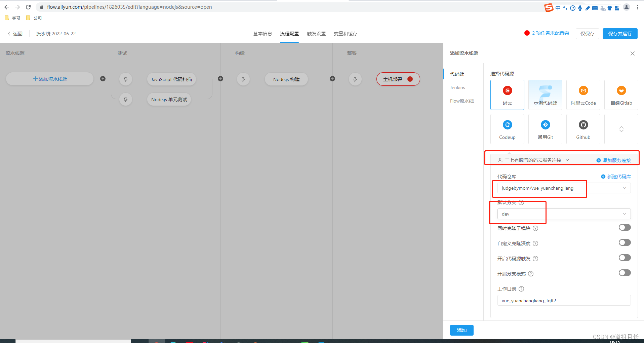The width and height of the screenshot is (644, 343).
Task: Pick the Codeup code source
Action: tap(507, 129)
